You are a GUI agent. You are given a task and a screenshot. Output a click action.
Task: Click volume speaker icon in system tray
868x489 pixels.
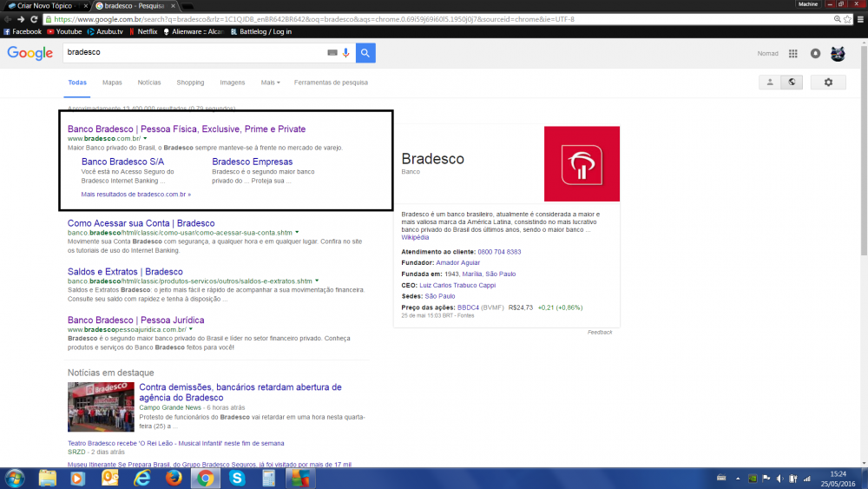(779, 479)
